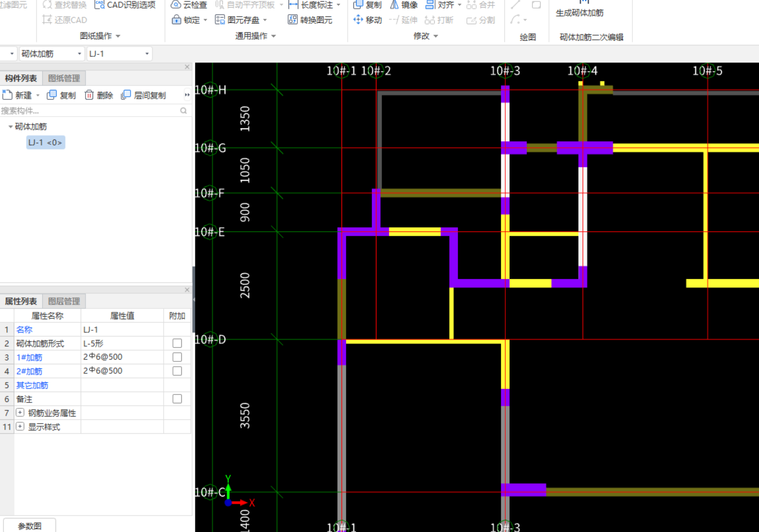
Task: Click the 对齐 align icon
Action: (x=430, y=5)
